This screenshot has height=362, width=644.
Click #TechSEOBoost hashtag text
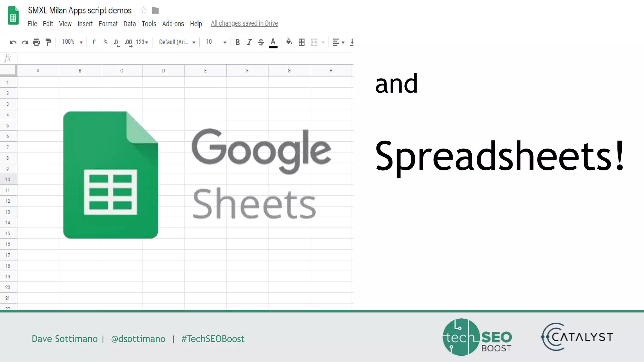(x=213, y=339)
